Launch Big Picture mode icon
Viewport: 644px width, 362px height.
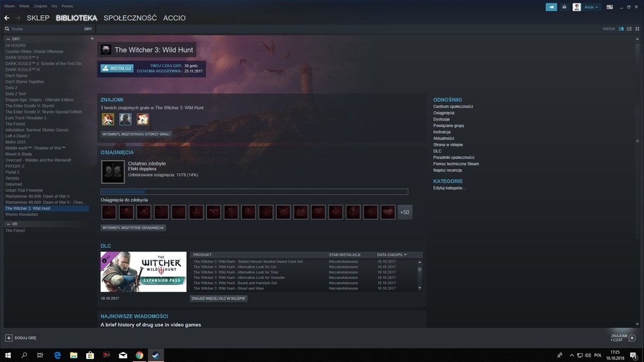click(x=610, y=7)
